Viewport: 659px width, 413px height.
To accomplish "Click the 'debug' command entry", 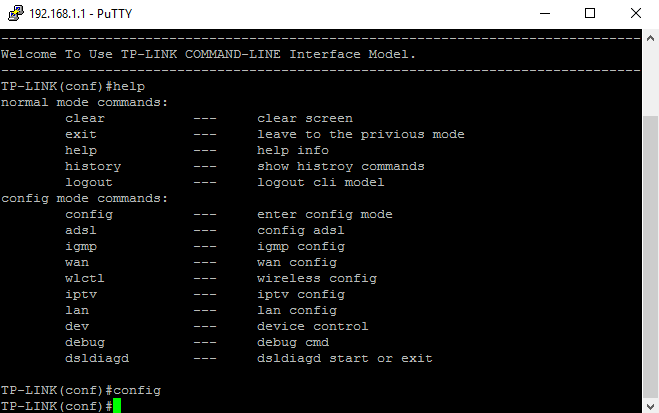I will (x=85, y=342).
